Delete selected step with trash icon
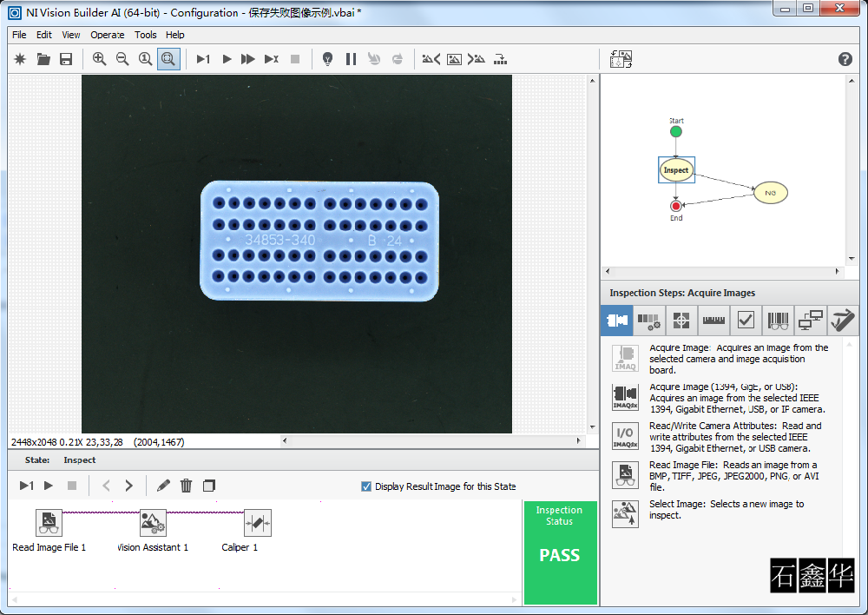 (x=186, y=486)
